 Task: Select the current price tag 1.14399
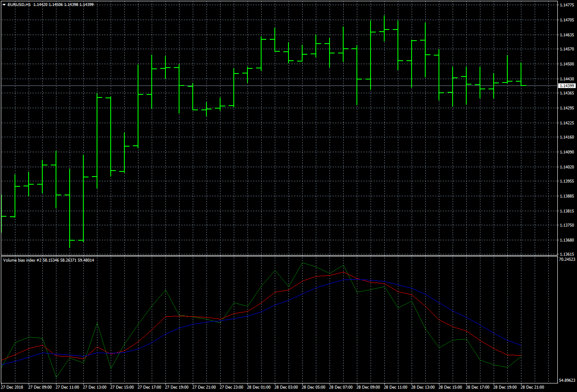click(567, 86)
